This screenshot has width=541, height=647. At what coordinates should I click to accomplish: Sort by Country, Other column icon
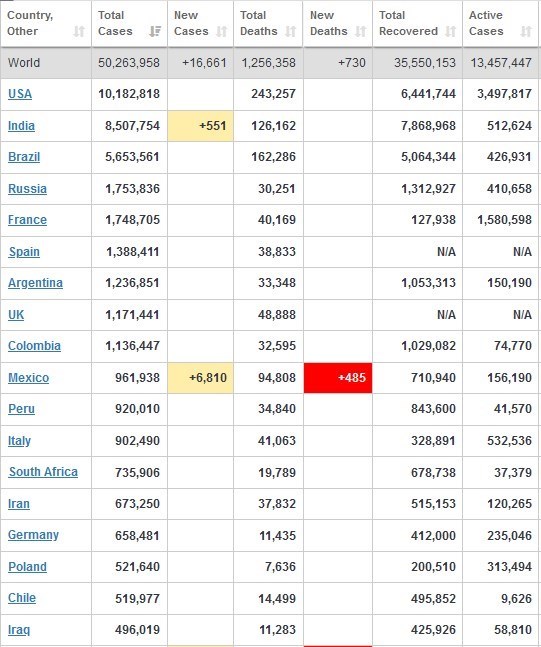tap(79, 31)
